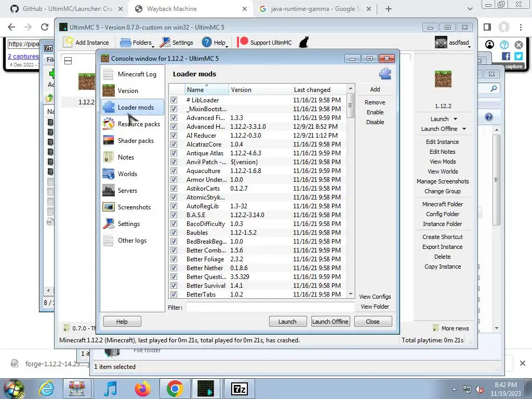Toggle the AI Reducer mod checkbox
The height and width of the screenshot is (399, 532).
tap(174, 136)
